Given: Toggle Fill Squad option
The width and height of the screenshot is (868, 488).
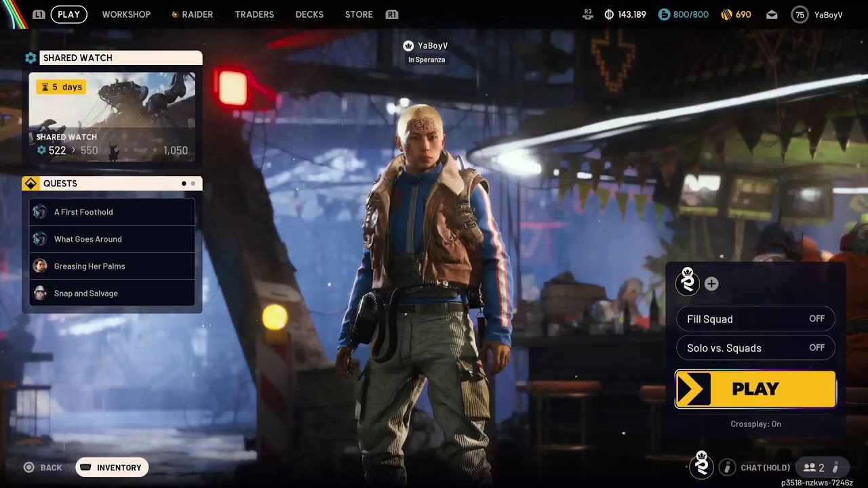Looking at the screenshot, I should (755, 319).
